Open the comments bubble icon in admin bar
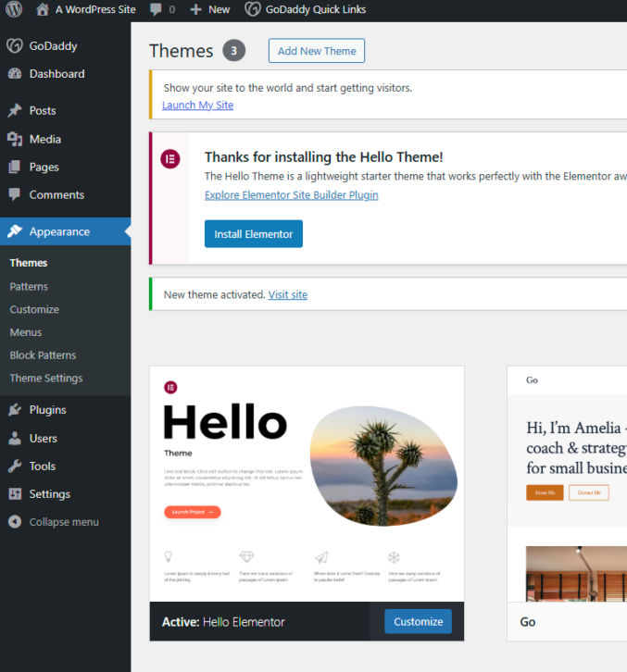The height and width of the screenshot is (672, 627). coord(156,9)
